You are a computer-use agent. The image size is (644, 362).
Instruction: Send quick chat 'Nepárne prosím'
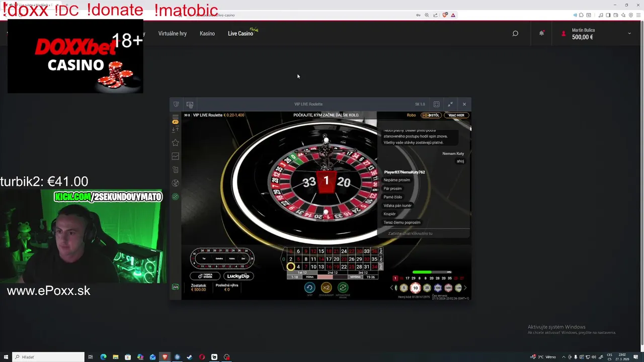click(397, 180)
